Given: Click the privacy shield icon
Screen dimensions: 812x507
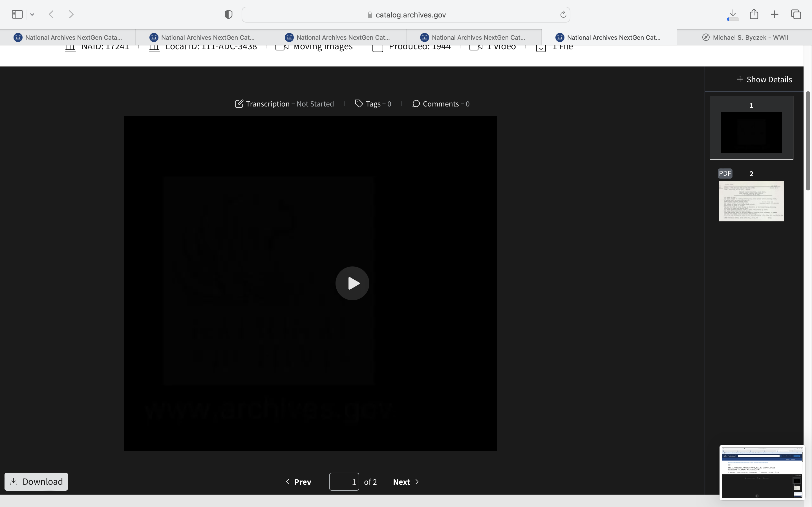Looking at the screenshot, I should [228, 14].
